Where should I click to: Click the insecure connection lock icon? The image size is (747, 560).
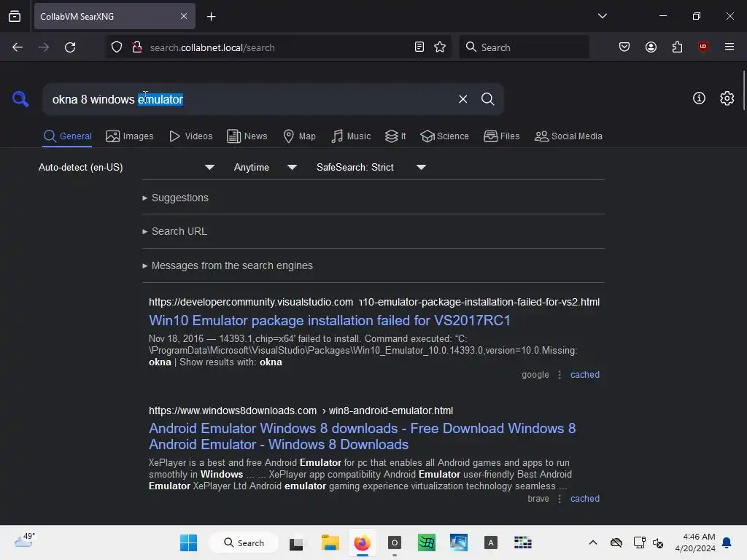pos(137,47)
